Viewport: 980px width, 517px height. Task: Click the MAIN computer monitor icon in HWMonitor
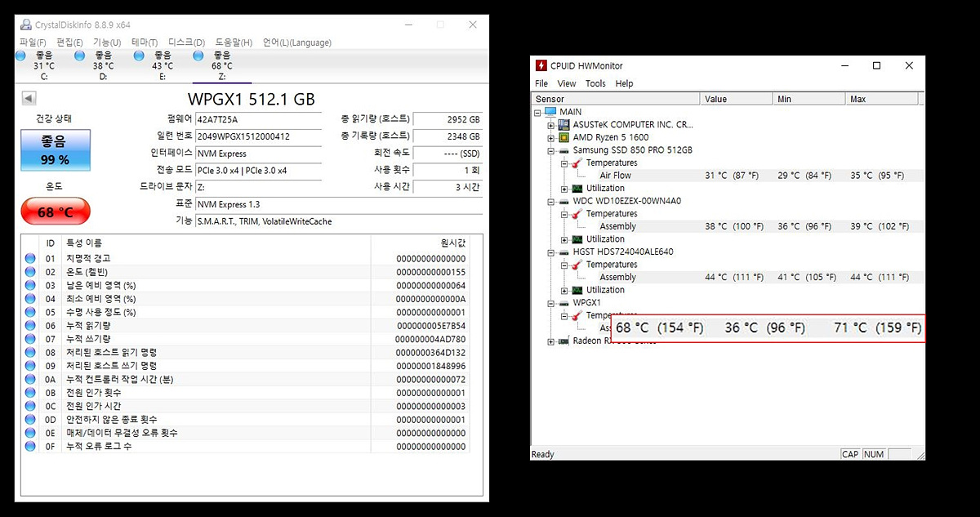point(550,112)
